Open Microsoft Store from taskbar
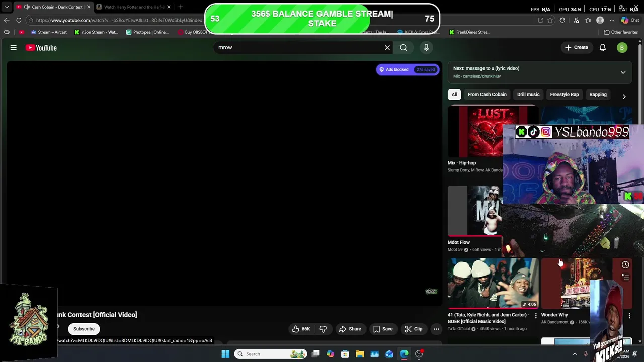 [x=345, y=354]
